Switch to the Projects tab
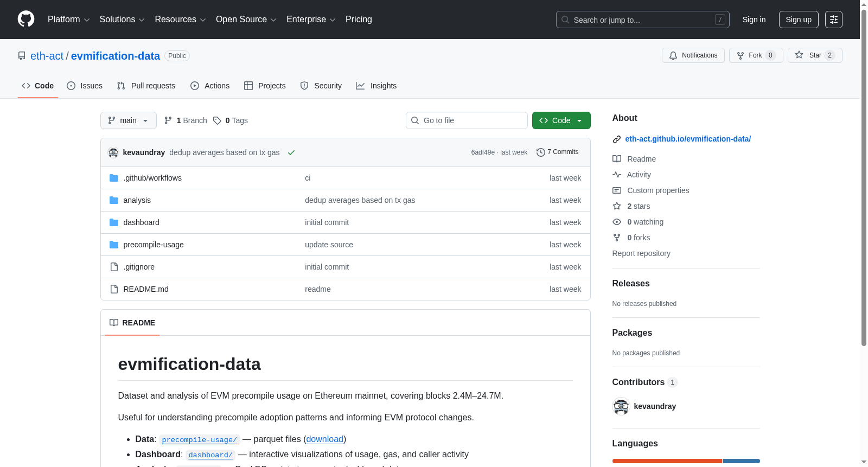The image size is (868, 467). [265, 86]
